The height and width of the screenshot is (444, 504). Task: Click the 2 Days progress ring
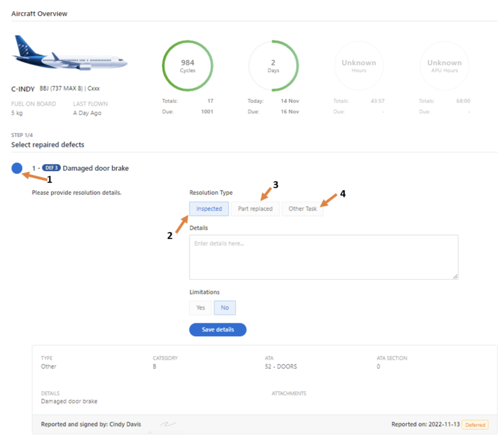coord(273,66)
